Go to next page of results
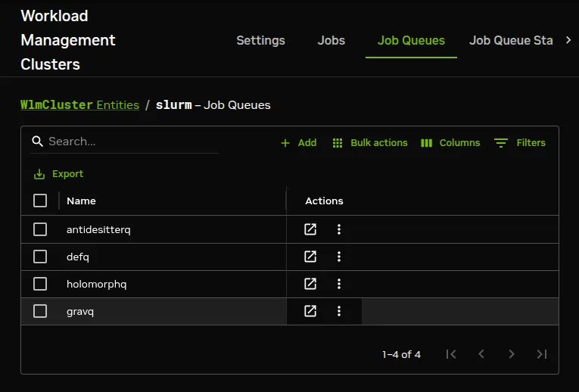Image resolution: width=579 pixels, height=392 pixels. pyautogui.click(x=512, y=354)
